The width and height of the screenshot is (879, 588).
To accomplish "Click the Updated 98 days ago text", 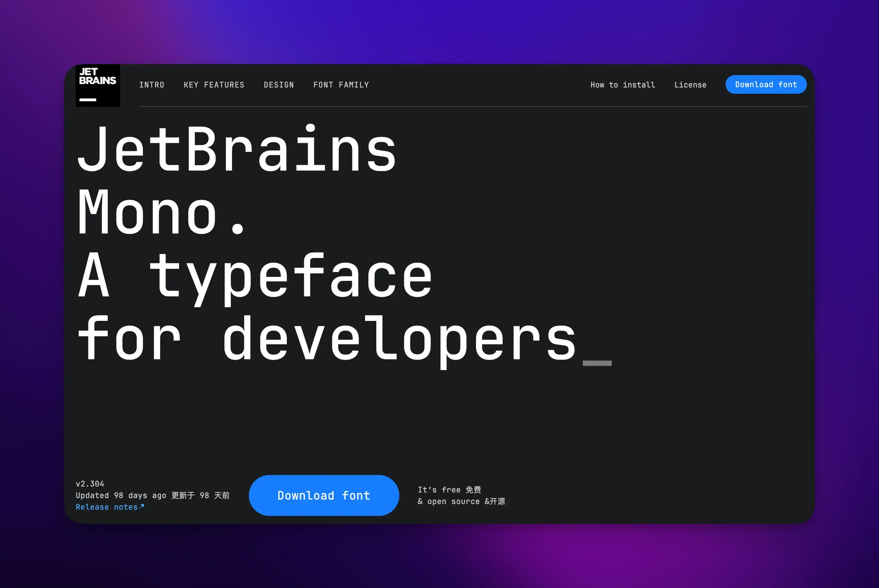I will [x=121, y=495].
